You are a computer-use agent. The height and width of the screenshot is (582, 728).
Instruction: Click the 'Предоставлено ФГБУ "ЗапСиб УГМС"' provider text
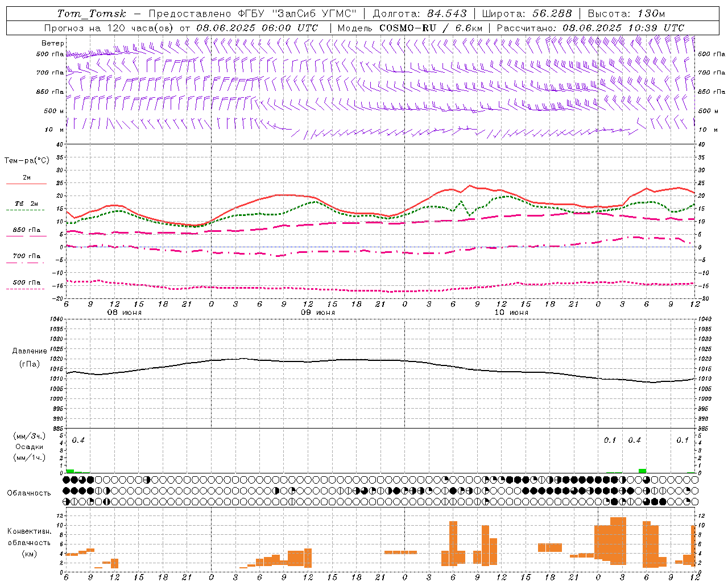click(253, 14)
